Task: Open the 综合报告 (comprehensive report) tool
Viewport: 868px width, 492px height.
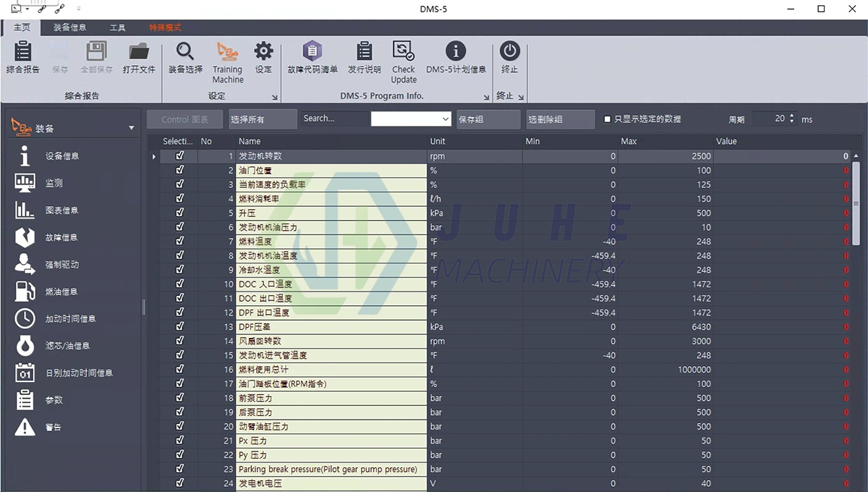Action: 22,59
